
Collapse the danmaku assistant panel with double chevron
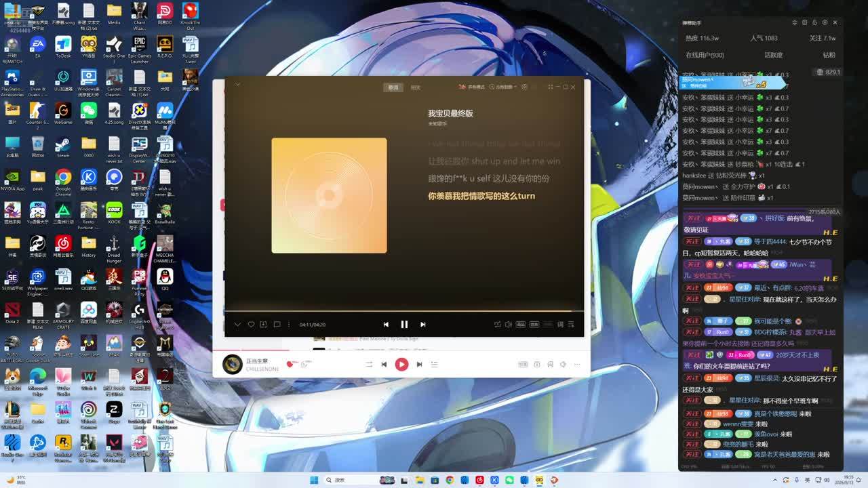(x=795, y=22)
